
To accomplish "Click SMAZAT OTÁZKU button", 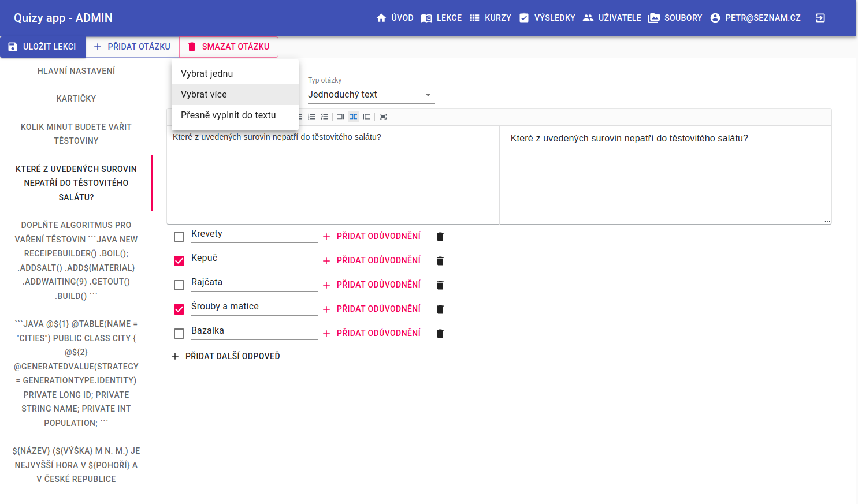I will coord(229,47).
